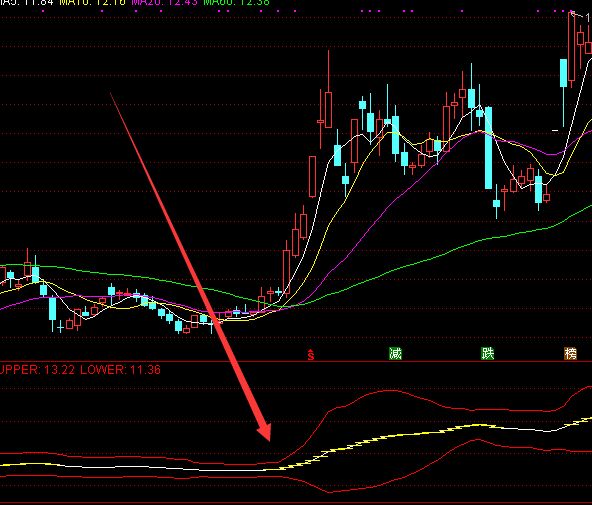Screen dimensions: 592x505
Task: Click the tip of the red arrow
Action: pos(270,440)
